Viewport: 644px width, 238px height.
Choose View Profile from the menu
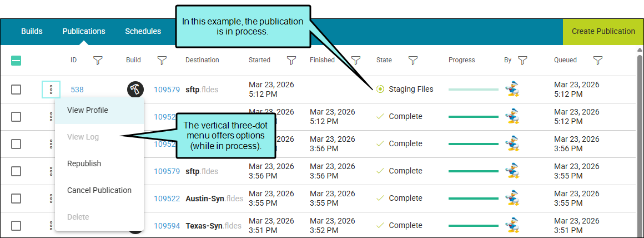pyautogui.click(x=88, y=110)
